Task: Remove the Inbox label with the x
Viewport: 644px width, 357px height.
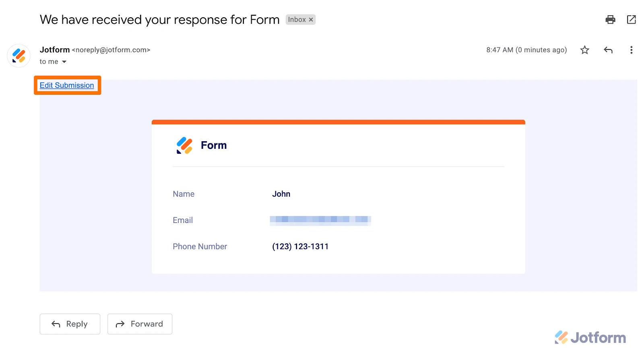Action: (311, 19)
